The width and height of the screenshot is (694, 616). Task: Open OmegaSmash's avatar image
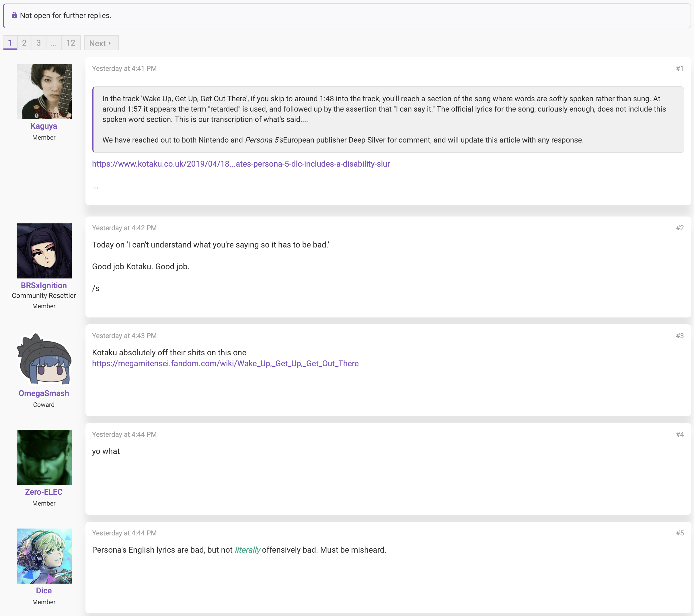click(x=44, y=358)
